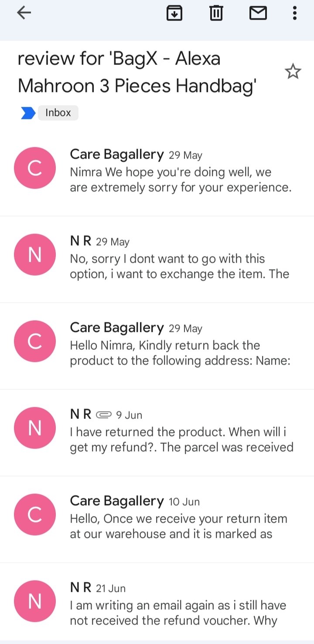Image resolution: width=314 pixels, height=644 pixels.
Task: Select the Inbox label chip
Action: (58, 113)
